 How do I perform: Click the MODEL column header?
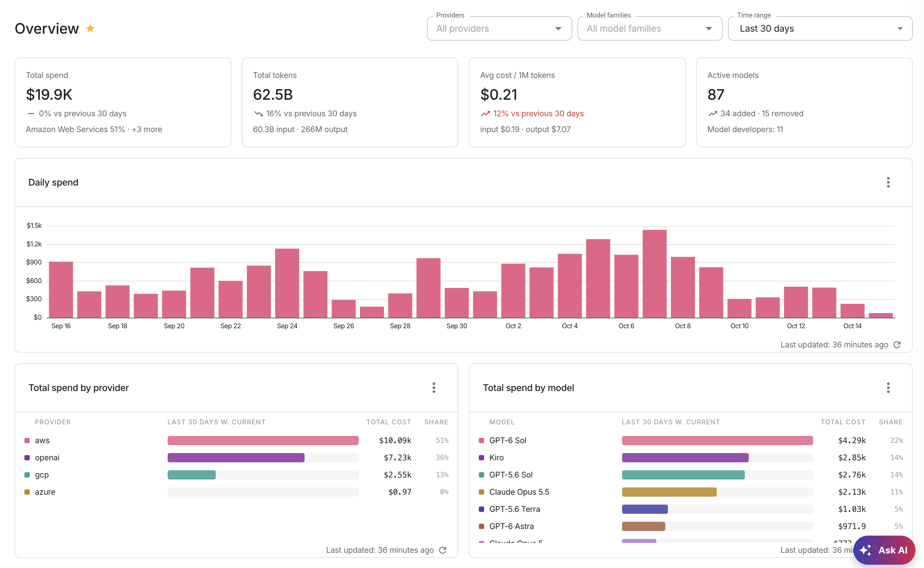coord(502,422)
